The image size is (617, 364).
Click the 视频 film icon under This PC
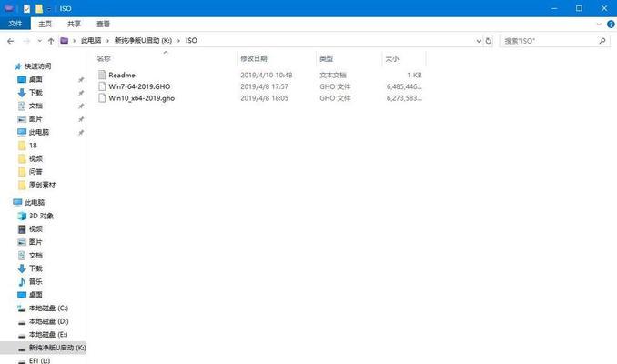[22, 229]
